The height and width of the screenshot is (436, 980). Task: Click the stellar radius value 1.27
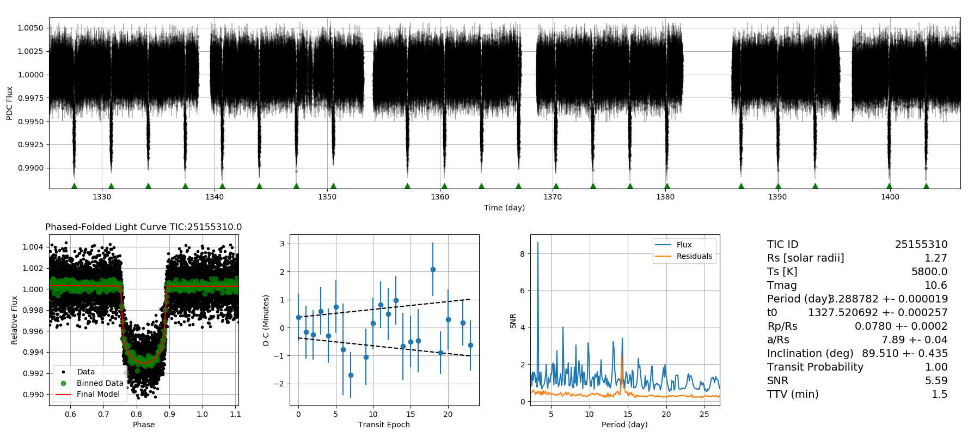point(936,258)
